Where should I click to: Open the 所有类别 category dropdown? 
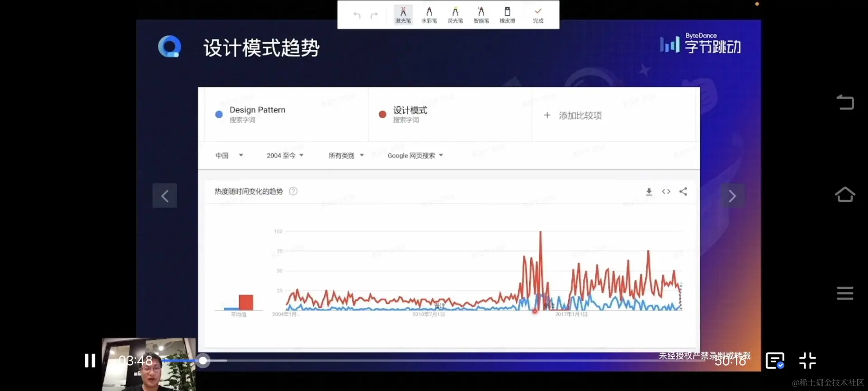346,155
